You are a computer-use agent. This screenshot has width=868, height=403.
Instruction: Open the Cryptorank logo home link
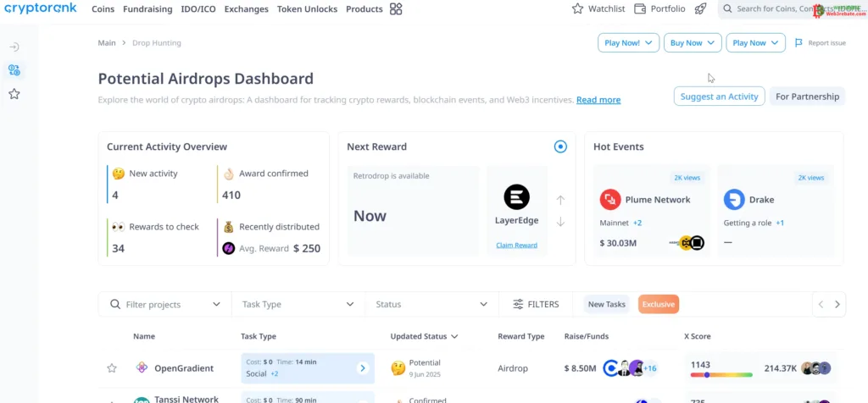click(41, 8)
